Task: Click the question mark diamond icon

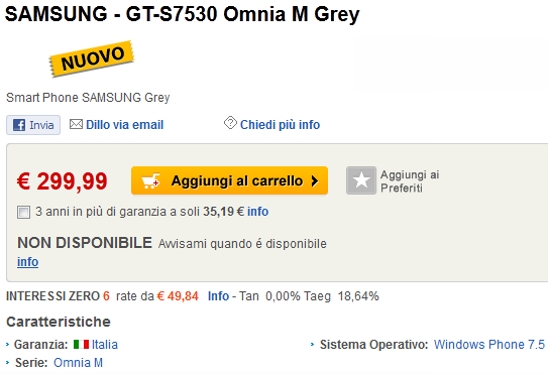Action: [x=230, y=123]
